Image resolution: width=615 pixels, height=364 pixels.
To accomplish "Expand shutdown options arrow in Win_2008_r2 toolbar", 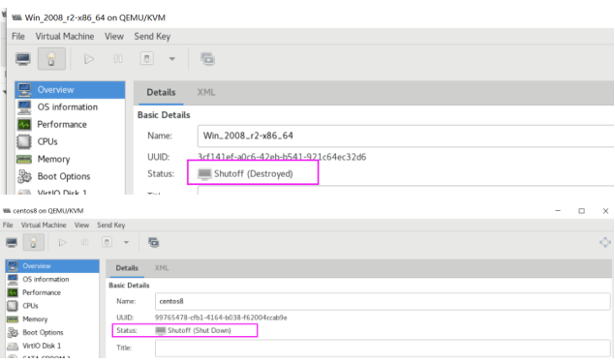I will (171, 59).
